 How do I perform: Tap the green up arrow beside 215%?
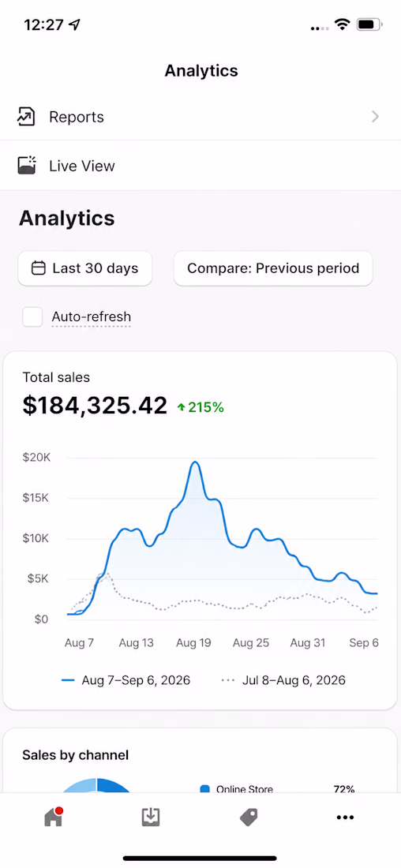(x=181, y=408)
